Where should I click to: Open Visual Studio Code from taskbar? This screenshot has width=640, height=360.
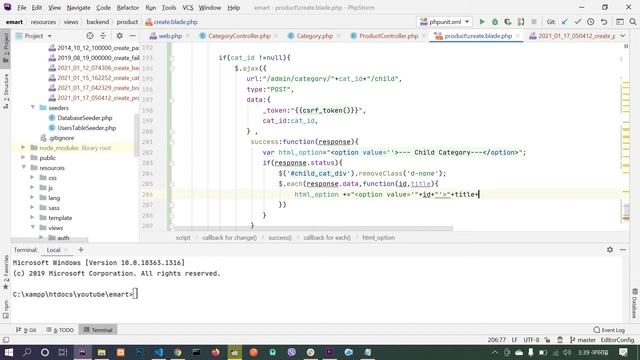tap(158, 352)
